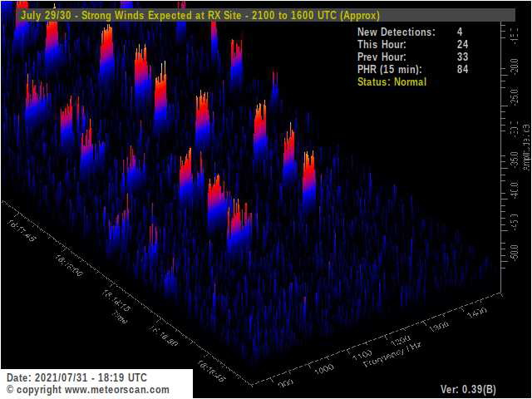The height and width of the screenshot is (399, 532).
Task: Click the Time axis title
Action: pos(121,319)
